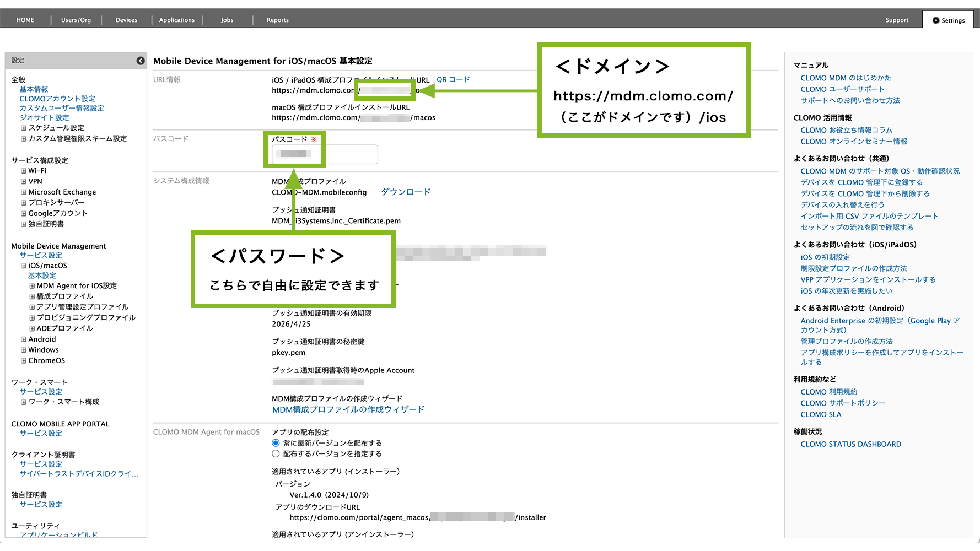Open ジオサイト設定 link

pyautogui.click(x=44, y=118)
